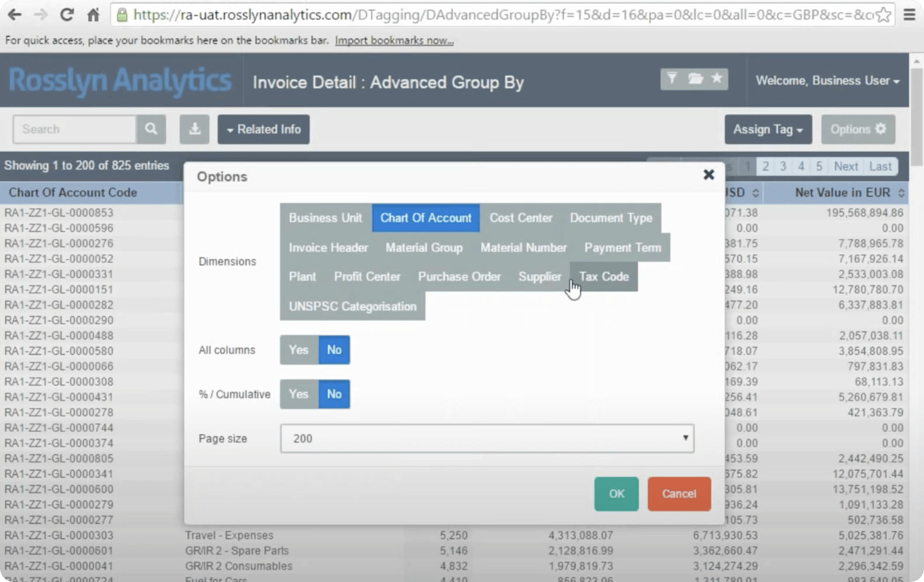Select the Invoice Header dimension
Viewport: 924px width, 582px height.
pyautogui.click(x=328, y=247)
